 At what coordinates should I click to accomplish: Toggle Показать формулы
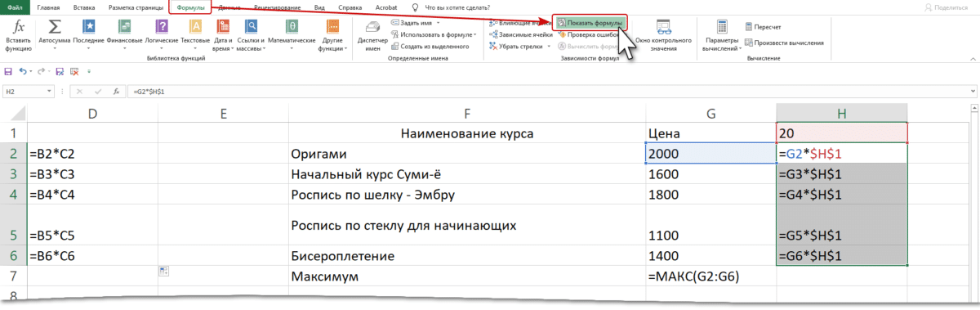(x=590, y=23)
